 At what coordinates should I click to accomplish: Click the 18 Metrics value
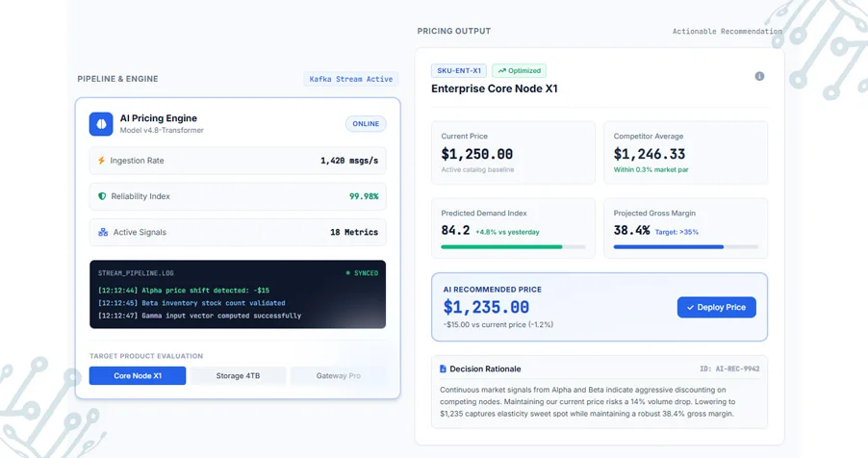[x=354, y=232]
